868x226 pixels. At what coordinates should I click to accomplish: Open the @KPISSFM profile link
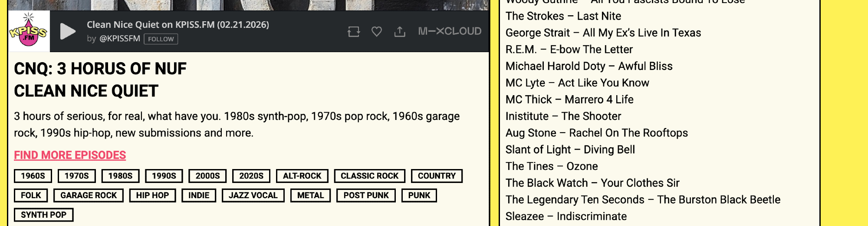[120, 39]
